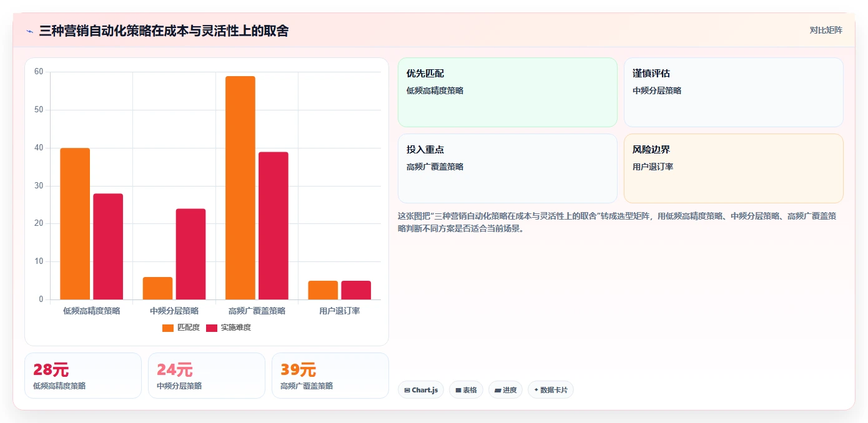The height and width of the screenshot is (423, 868).
Task: Click the lightning icon beside the title
Action: coord(29,31)
